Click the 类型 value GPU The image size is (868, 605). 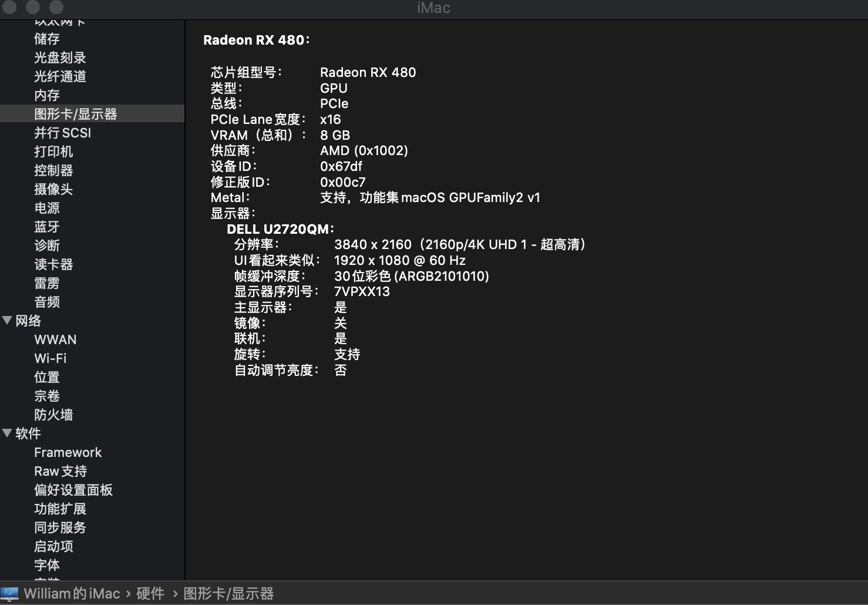[334, 88]
